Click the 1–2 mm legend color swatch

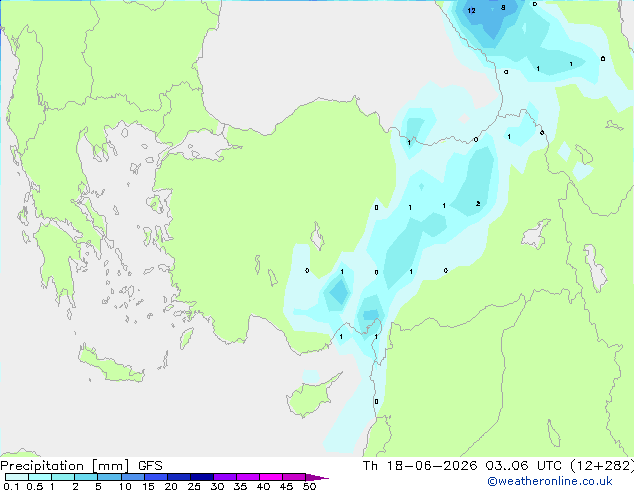pos(63,477)
